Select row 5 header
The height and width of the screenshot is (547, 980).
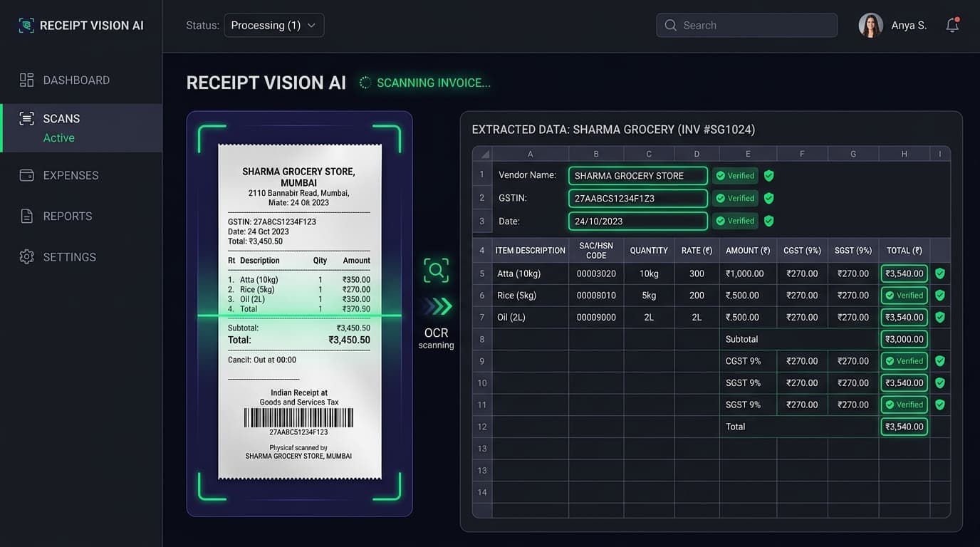482,273
